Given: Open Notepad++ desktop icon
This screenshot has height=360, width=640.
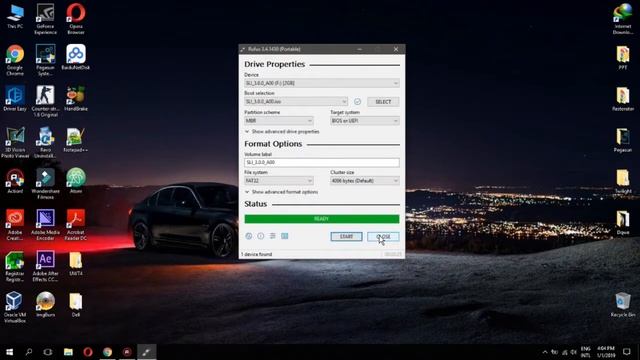Looking at the screenshot, I should pyautogui.click(x=76, y=140).
